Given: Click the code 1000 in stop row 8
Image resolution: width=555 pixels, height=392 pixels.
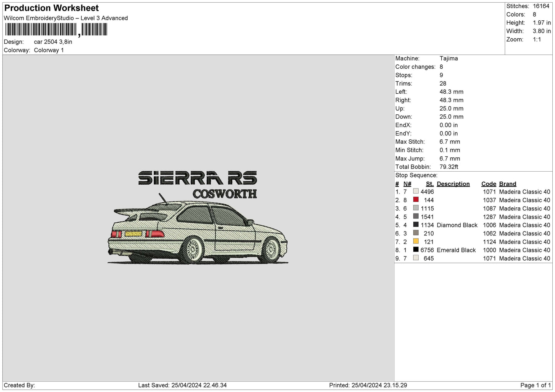Looking at the screenshot, I should [490, 250].
